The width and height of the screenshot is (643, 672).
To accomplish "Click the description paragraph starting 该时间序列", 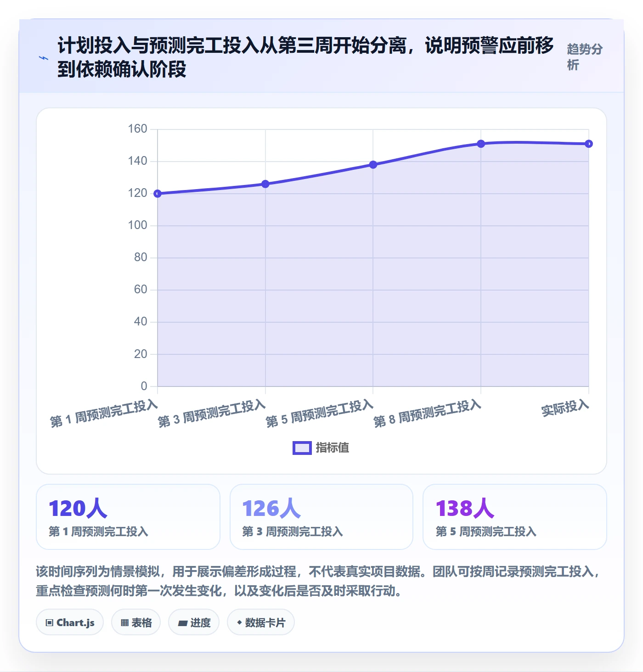I will 318,581.
